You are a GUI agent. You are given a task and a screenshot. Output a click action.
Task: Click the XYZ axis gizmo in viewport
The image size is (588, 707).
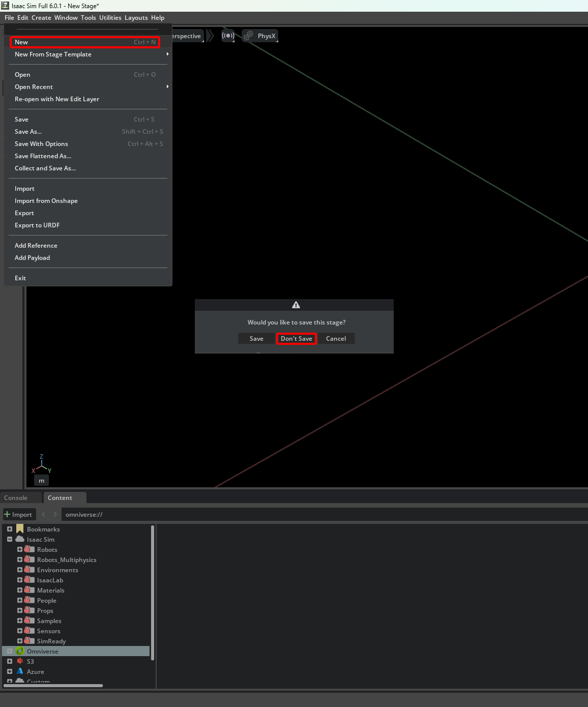pyautogui.click(x=42, y=464)
